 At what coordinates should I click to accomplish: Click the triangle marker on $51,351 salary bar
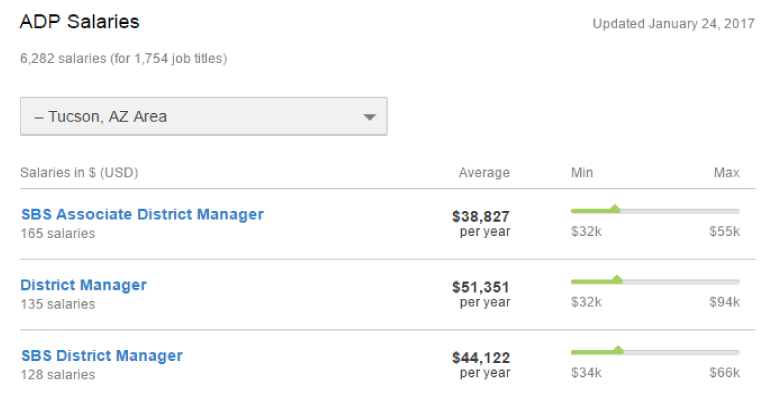coord(617,279)
